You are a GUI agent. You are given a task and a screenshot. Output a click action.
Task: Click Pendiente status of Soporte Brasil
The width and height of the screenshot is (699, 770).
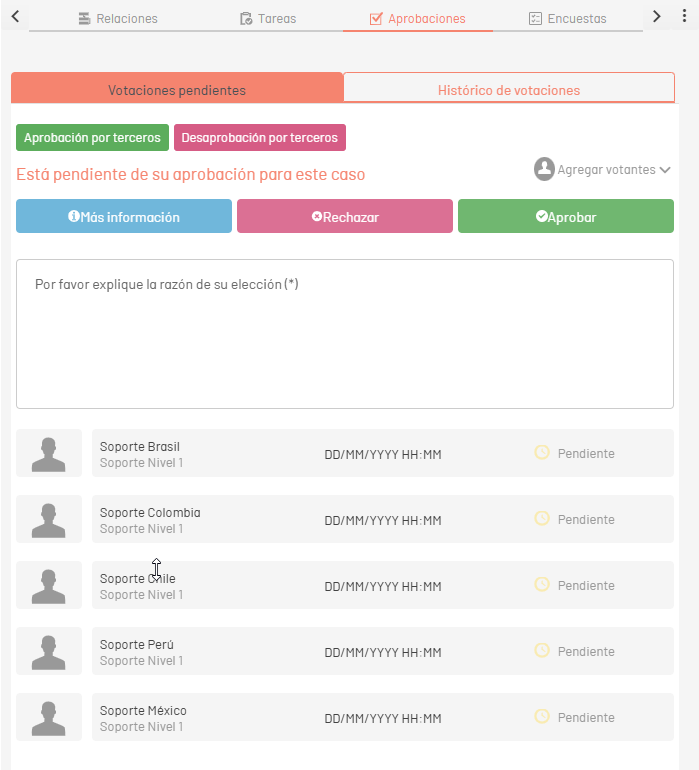[586, 454]
